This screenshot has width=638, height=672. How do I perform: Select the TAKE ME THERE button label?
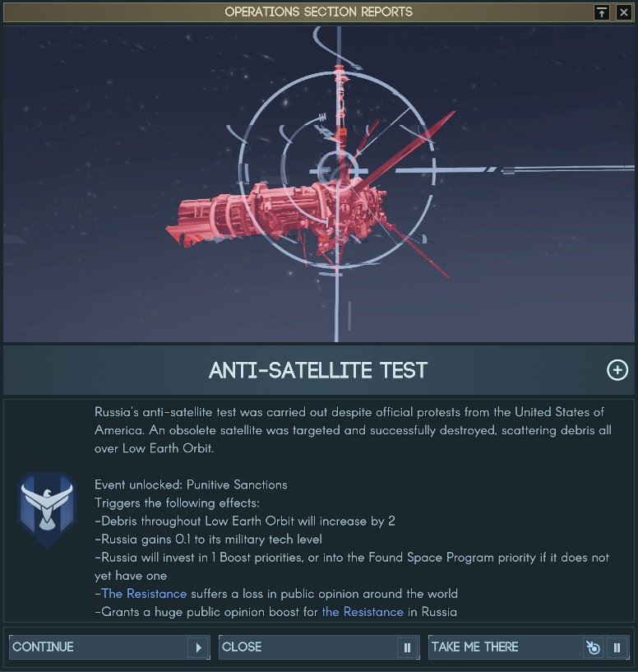click(x=474, y=647)
